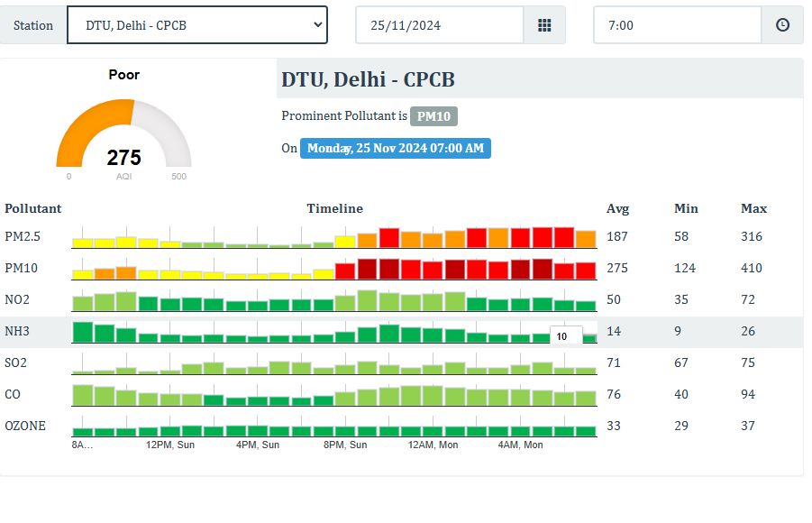Click the Monday, 25 Nov 2024 07:00 AM badge
The width and height of the screenshot is (812, 523).
(x=396, y=148)
